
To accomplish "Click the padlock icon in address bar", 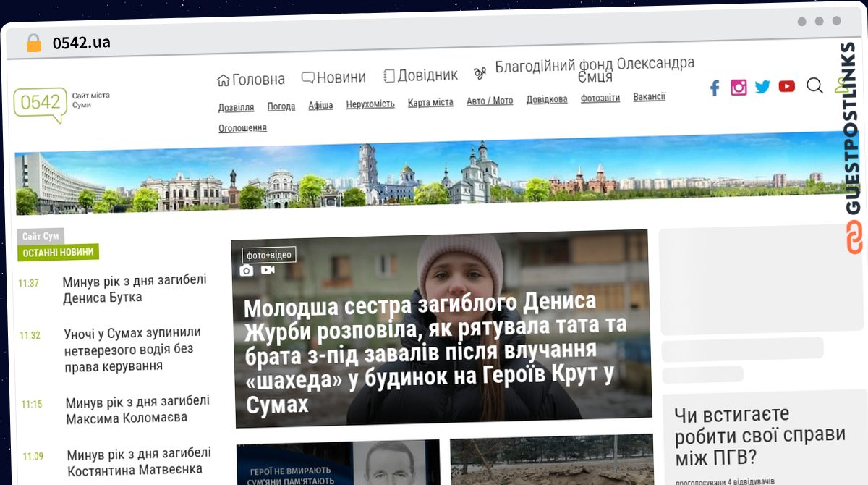I will coord(33,43).
